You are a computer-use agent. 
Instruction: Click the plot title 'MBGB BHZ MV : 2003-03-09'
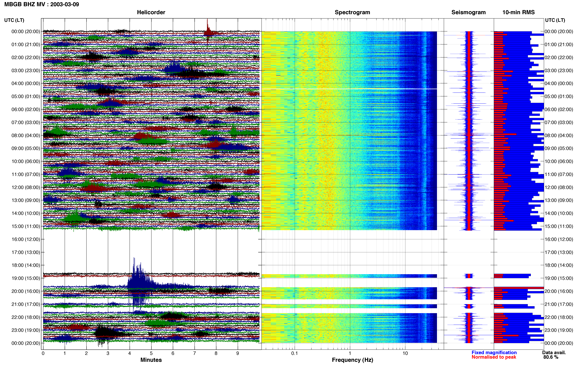pos(42,4)
